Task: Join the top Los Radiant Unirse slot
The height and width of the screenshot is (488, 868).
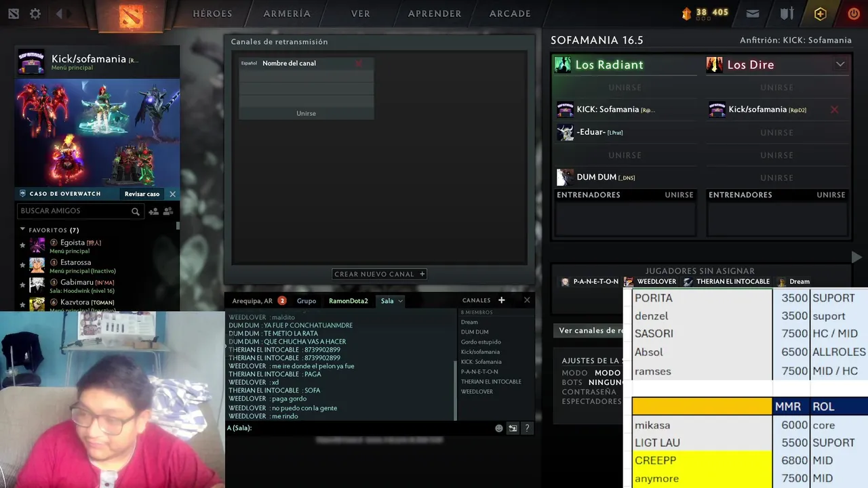Action: pos(625,87)
